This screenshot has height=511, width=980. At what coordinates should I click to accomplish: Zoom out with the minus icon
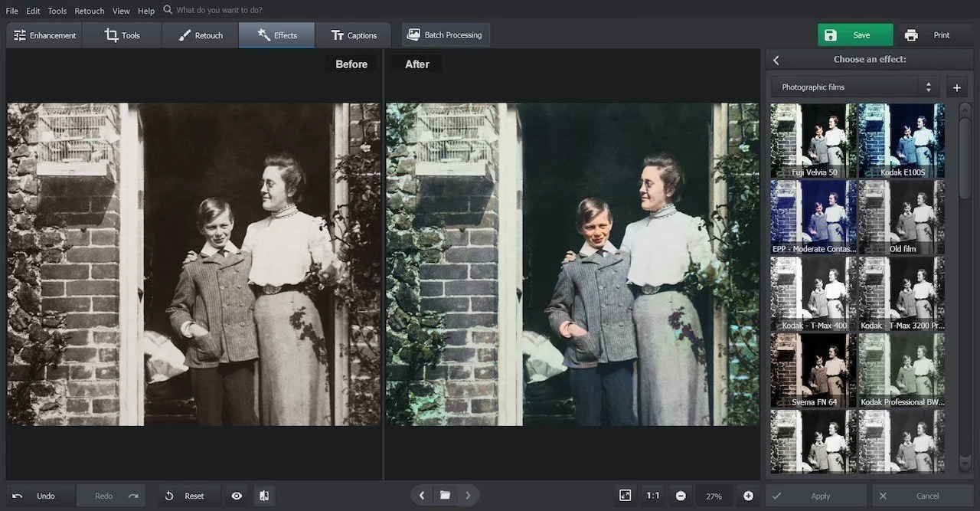[x=681, y=496]
